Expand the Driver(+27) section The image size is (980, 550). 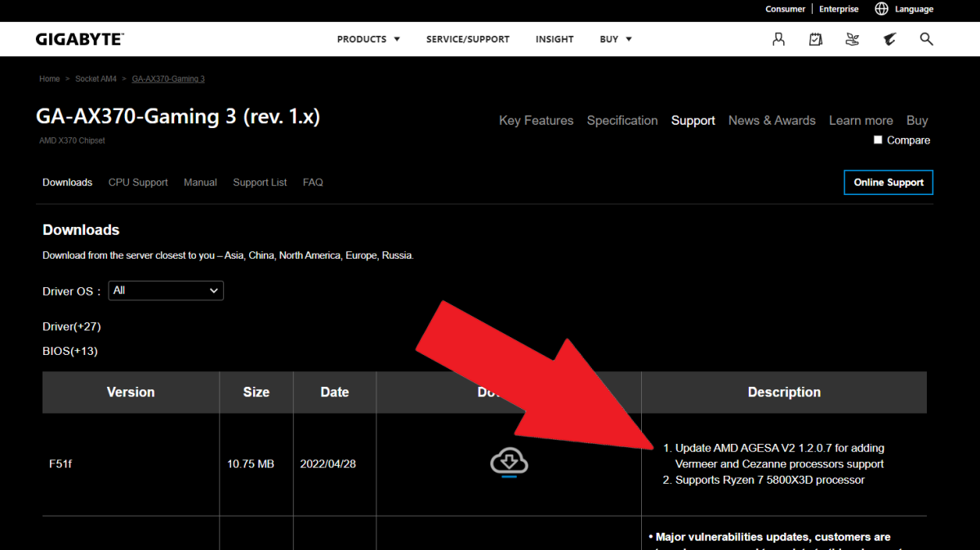pos(72,326)
